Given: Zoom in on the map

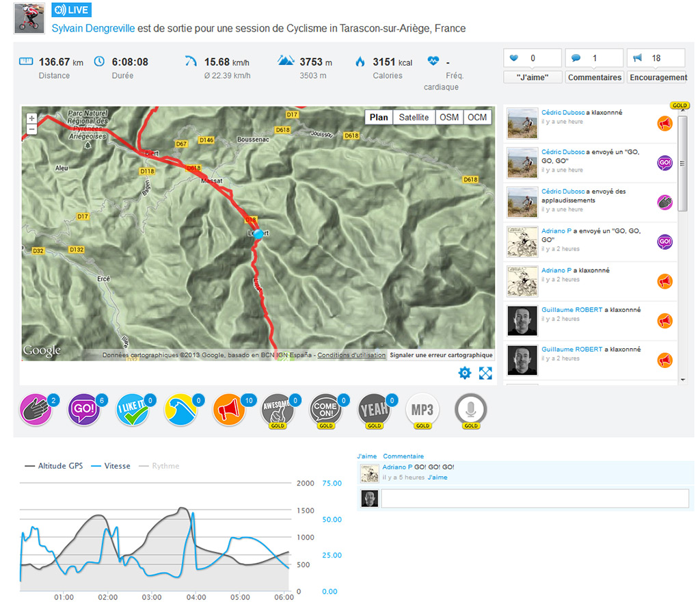Looking at the screenshot, I should 31,118.
